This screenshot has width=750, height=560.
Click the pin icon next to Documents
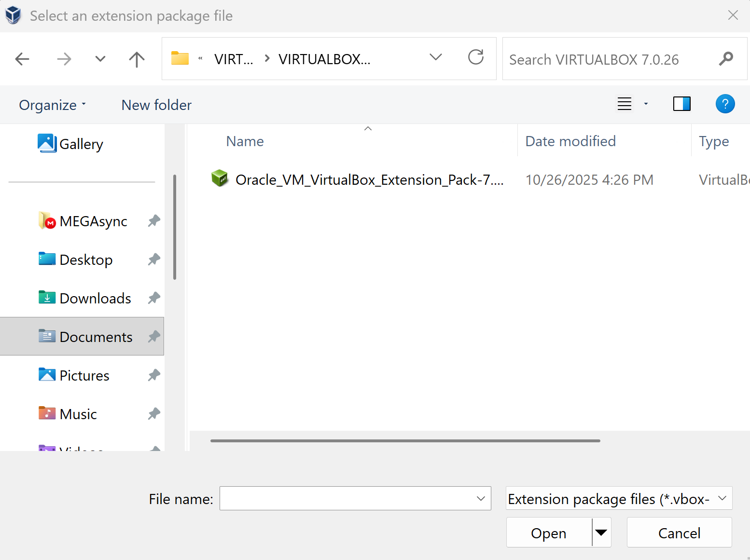154,336
